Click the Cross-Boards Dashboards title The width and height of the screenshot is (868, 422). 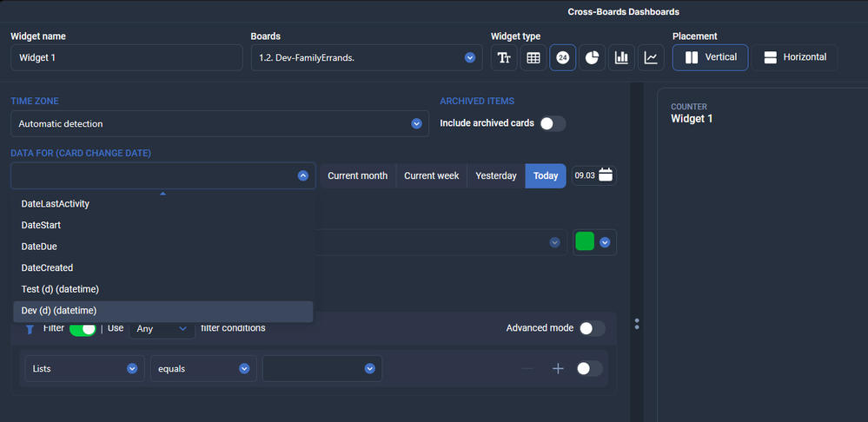coord(623,11)
